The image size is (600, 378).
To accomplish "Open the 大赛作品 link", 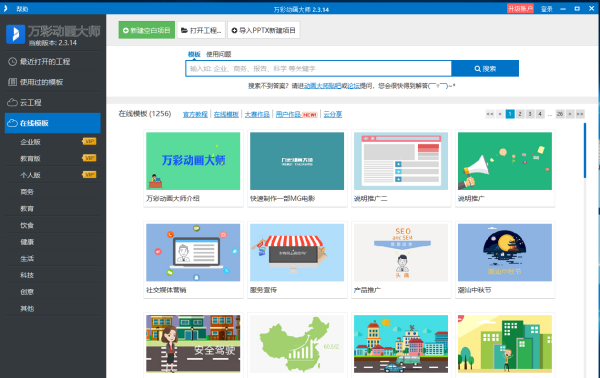I will point(257,114).
